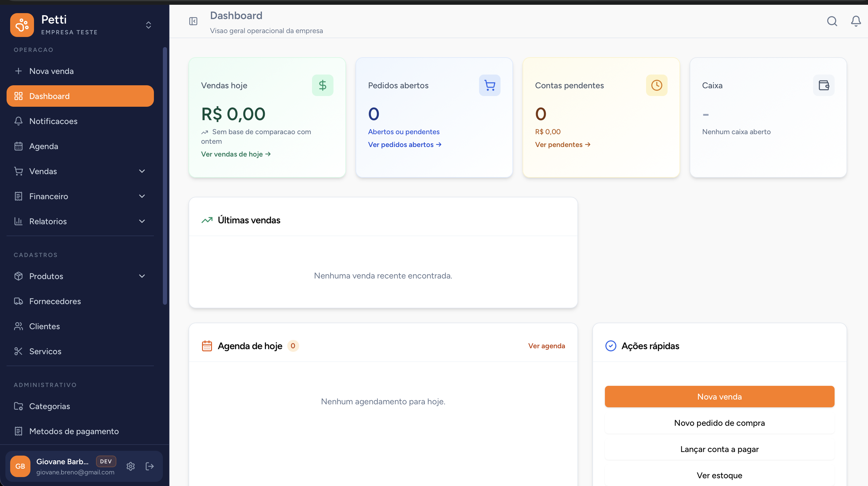This screenshot has width=868, height=486.
Task: Choose Ver estoque quick action
Action: point(719,476)
